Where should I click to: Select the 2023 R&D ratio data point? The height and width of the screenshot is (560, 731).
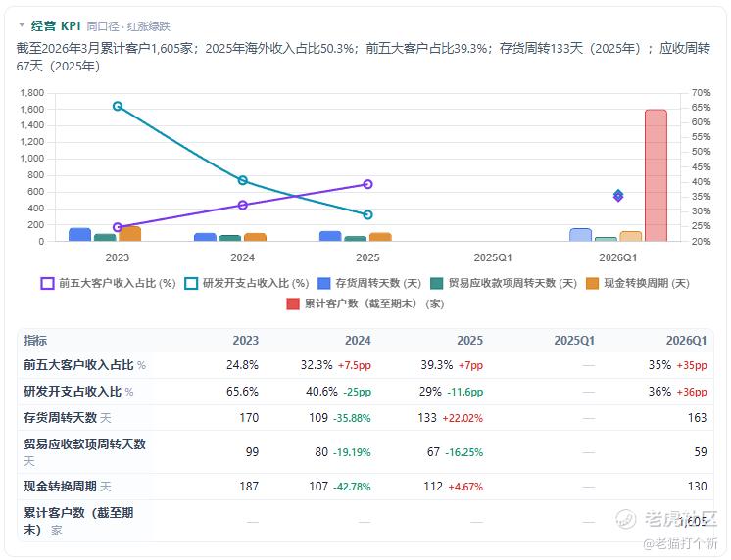118,106
